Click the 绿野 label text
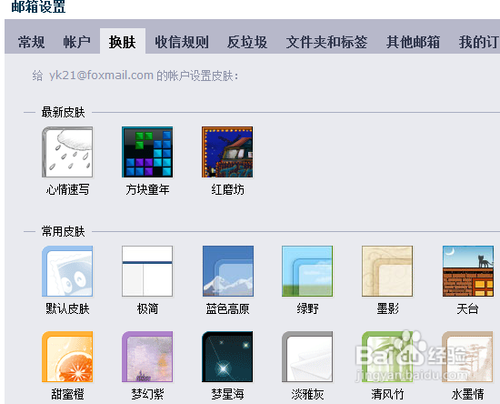 [x=307, y=309]
